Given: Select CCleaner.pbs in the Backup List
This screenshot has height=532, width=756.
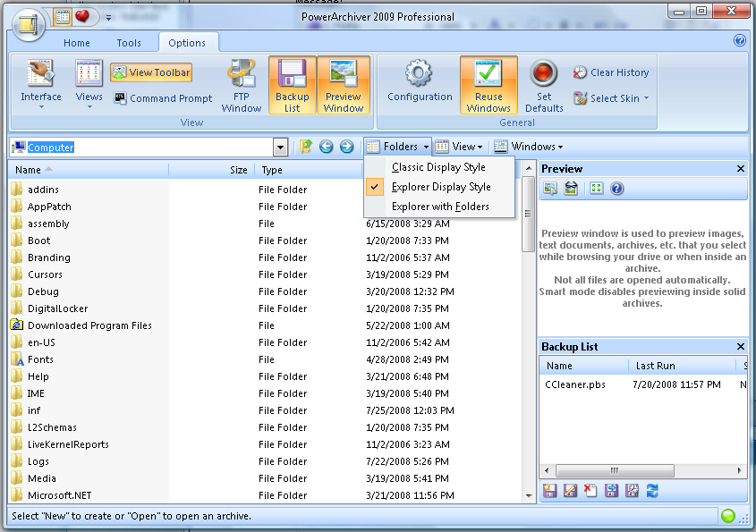Looking at the screenshot, I should click(x=575, y=384).
